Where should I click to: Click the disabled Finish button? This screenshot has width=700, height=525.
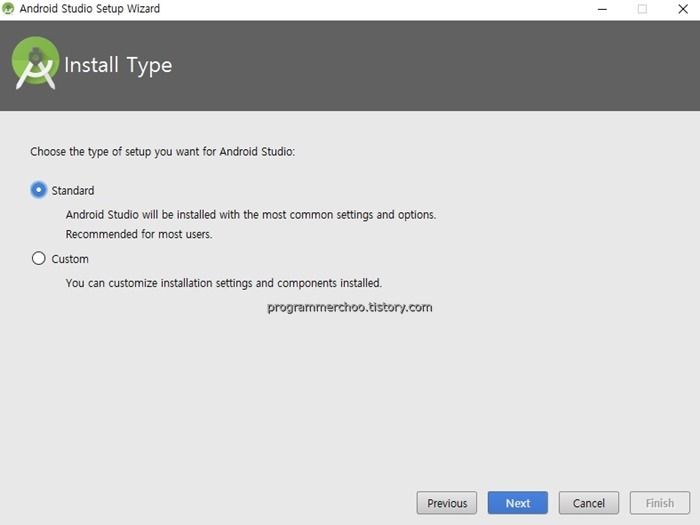point(660,503)
